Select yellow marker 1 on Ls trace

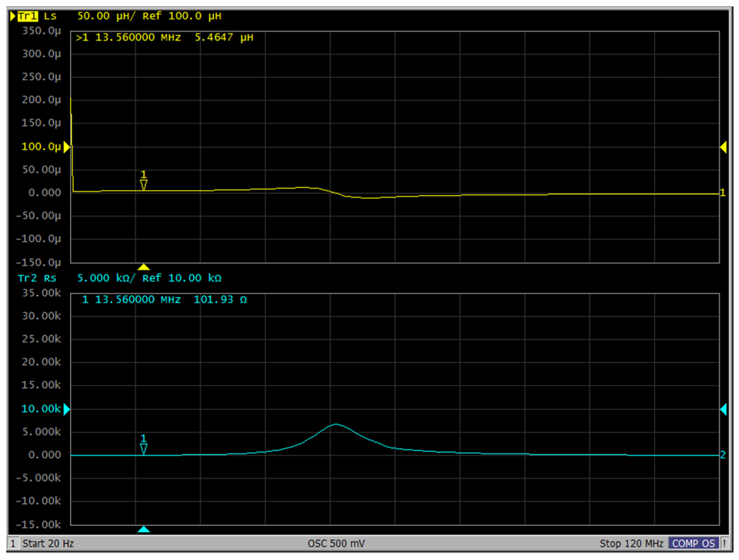pyautogui.click(x=143, y=183)
